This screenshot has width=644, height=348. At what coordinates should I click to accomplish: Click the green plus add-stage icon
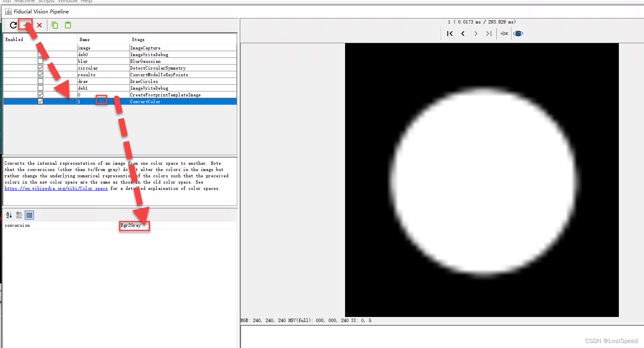coord(26,25)
